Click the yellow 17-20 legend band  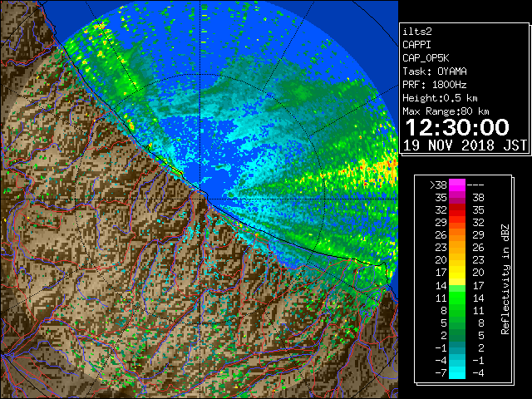(457, 273)
